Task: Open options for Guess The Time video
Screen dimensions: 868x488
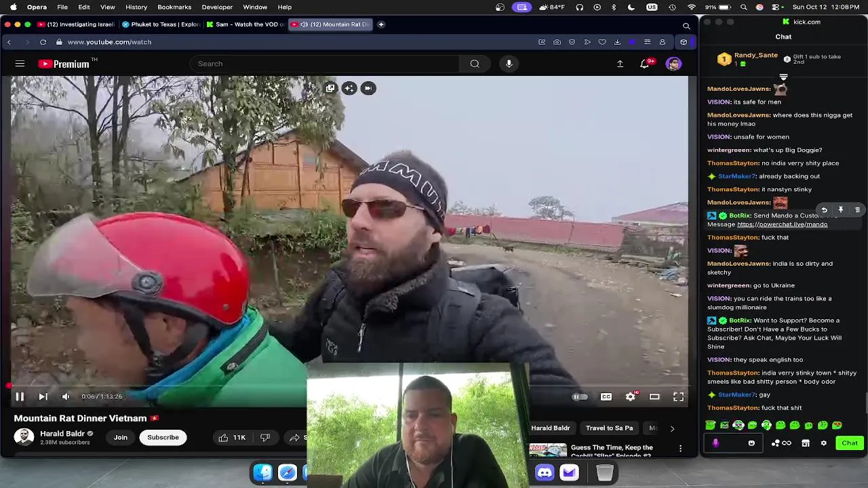Action: (x=680, y=449)
